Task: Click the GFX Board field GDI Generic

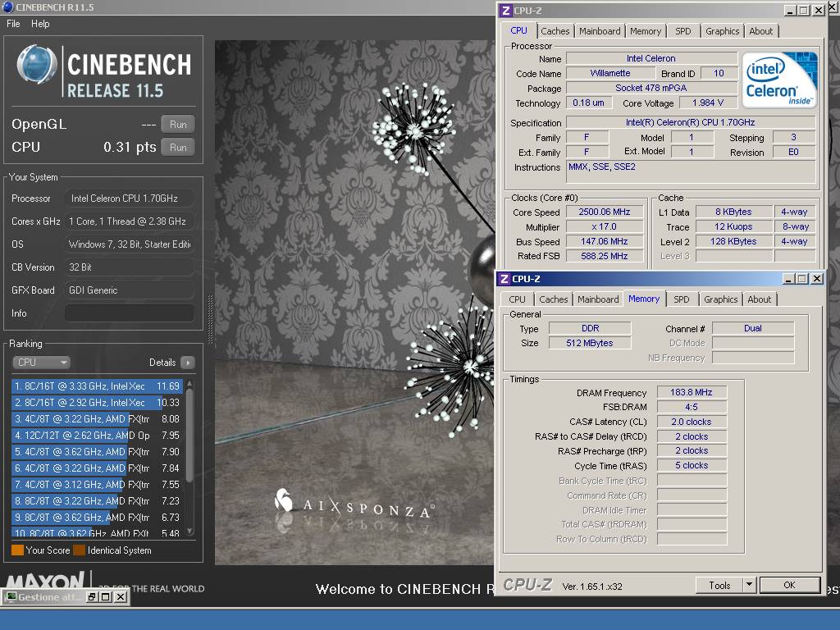Action: click(x=129, y=290)
